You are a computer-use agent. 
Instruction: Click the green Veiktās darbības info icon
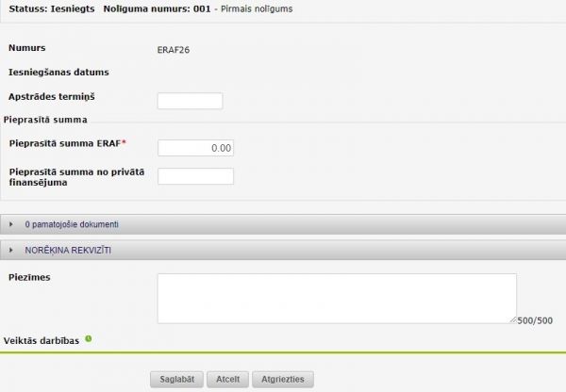tap(89, 337)
